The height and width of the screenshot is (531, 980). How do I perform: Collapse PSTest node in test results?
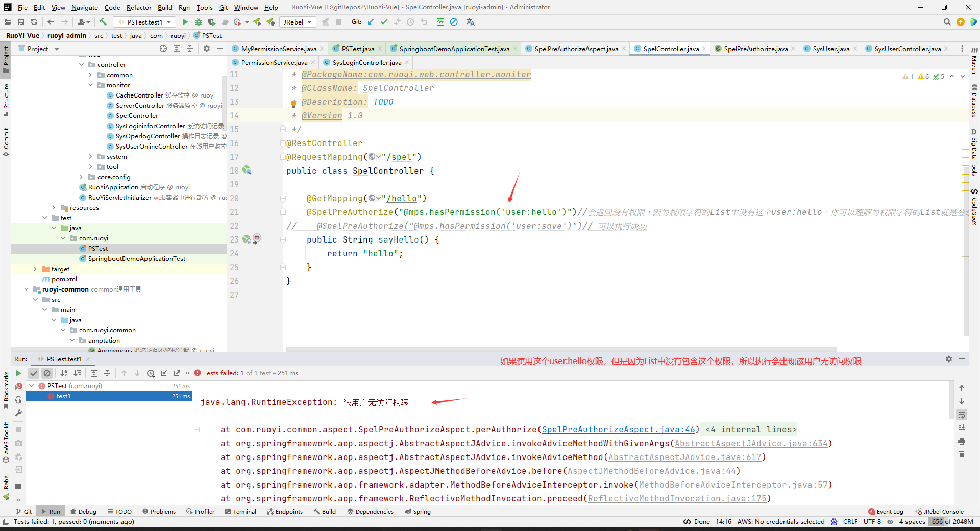point(32,386)
